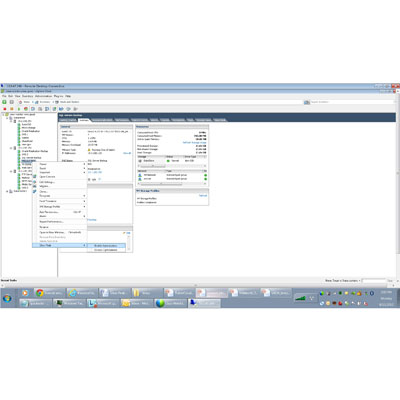Open the Administration menu in menu bar
The image size is (400, 400).
(x=44, y=96)
